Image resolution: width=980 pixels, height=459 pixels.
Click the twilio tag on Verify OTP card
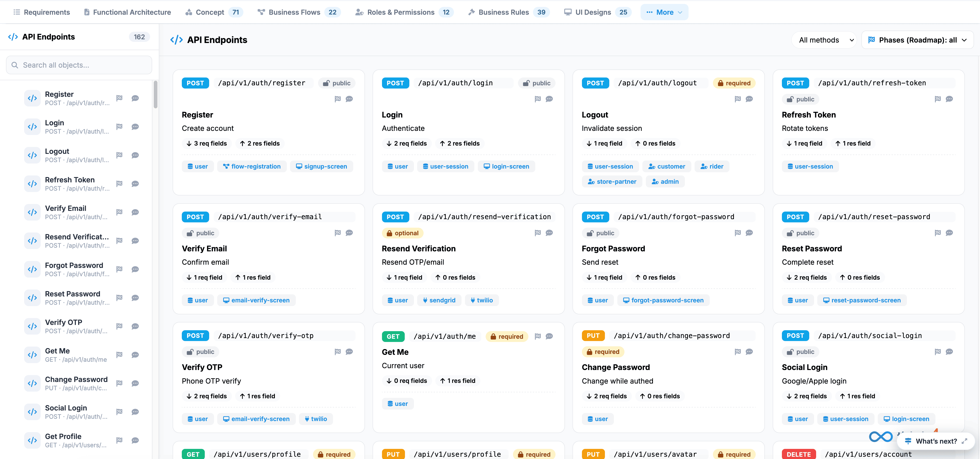point(316,419)
